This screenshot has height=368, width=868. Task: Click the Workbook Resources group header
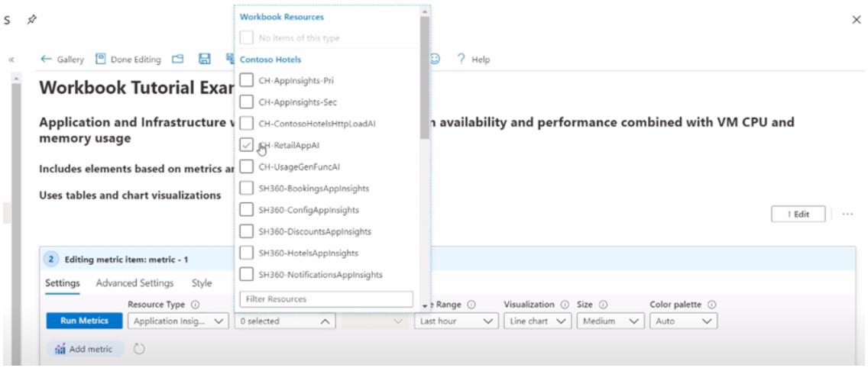coord(282,17)
